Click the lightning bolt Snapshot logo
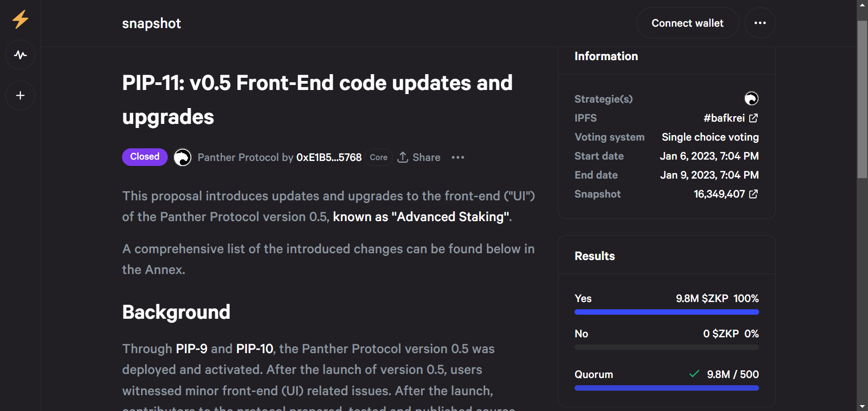Viewport: 868px width, 411px height. [x=20, y=19]
